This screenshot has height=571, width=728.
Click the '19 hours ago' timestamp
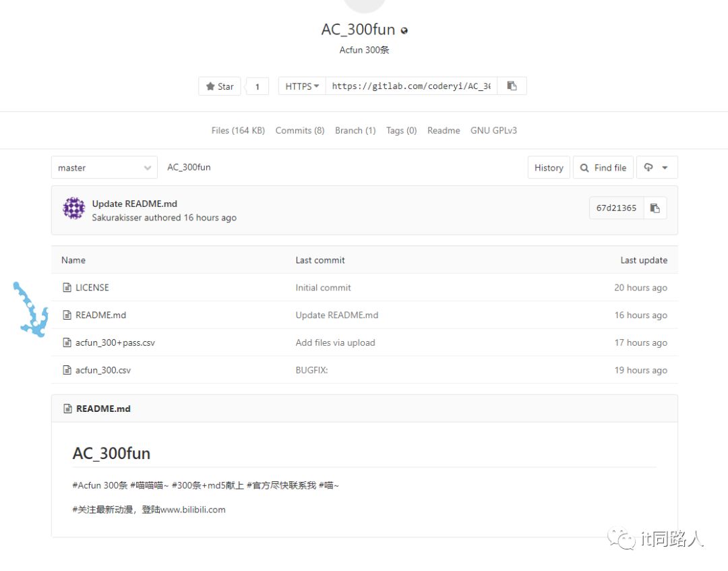pyautogui.click(x=641, y=370)
